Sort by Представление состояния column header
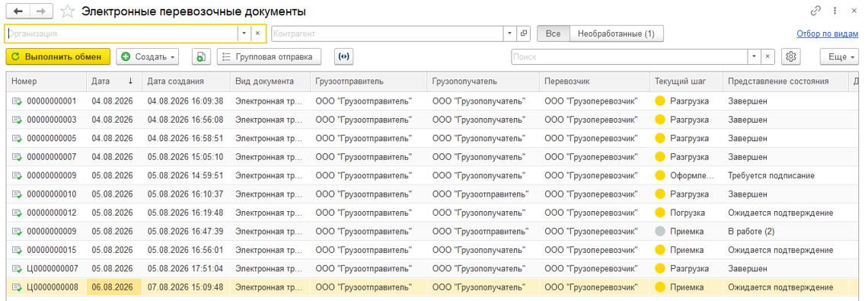 (x=785, y=81)
